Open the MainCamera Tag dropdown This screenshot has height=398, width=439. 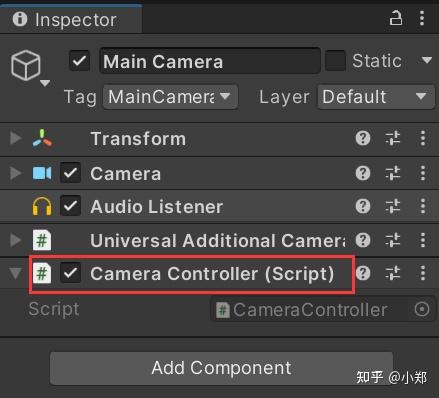pyautogui.click(x=170, y=97)
